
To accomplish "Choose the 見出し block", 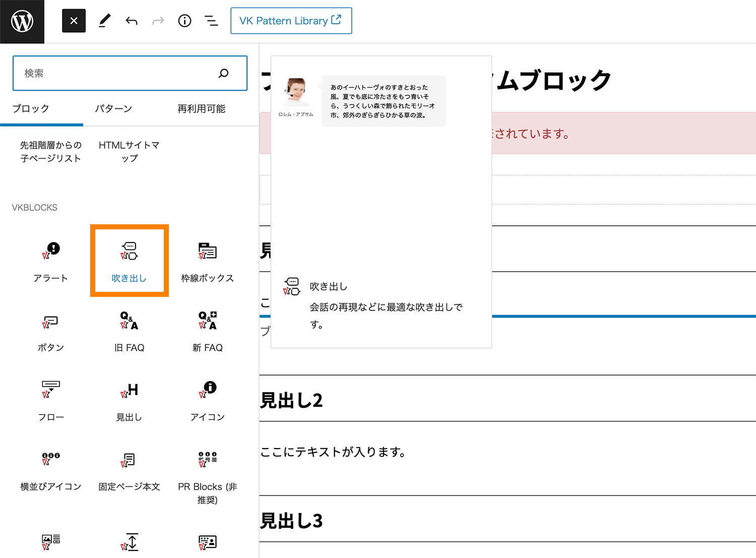I will pyautogui.click(x=129, y=400).
